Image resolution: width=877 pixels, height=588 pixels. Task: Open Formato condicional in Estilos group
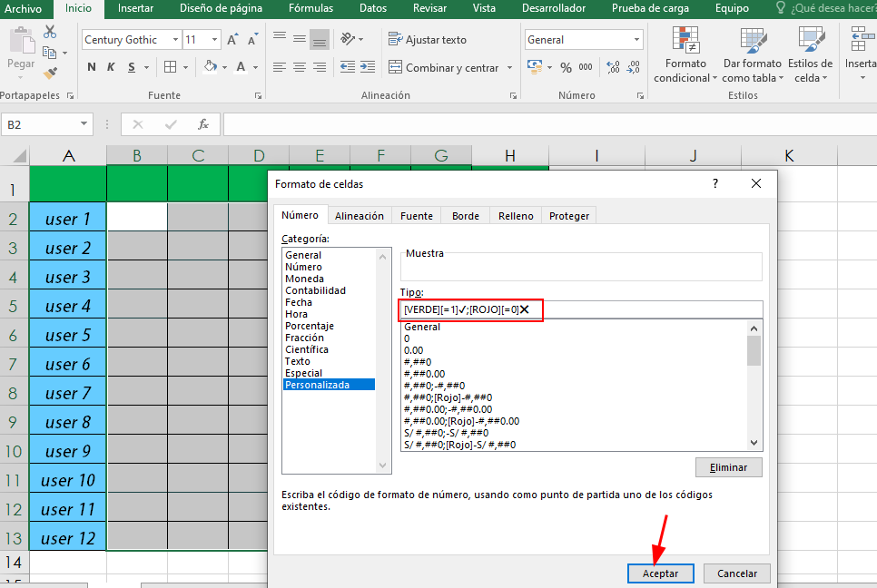685,54
